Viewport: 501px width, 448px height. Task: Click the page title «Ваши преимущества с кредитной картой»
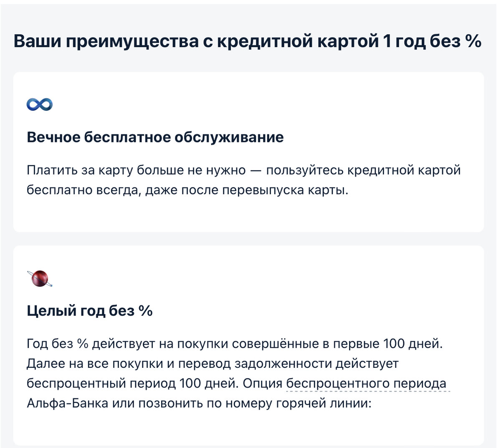[x=195, y=42]
